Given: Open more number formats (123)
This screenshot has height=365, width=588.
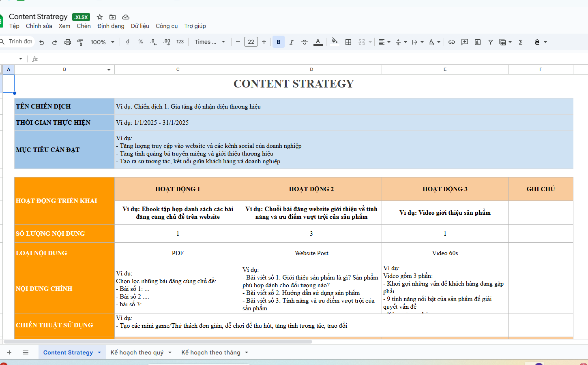Looking at the screenshot, I should [x=180, y=42].
